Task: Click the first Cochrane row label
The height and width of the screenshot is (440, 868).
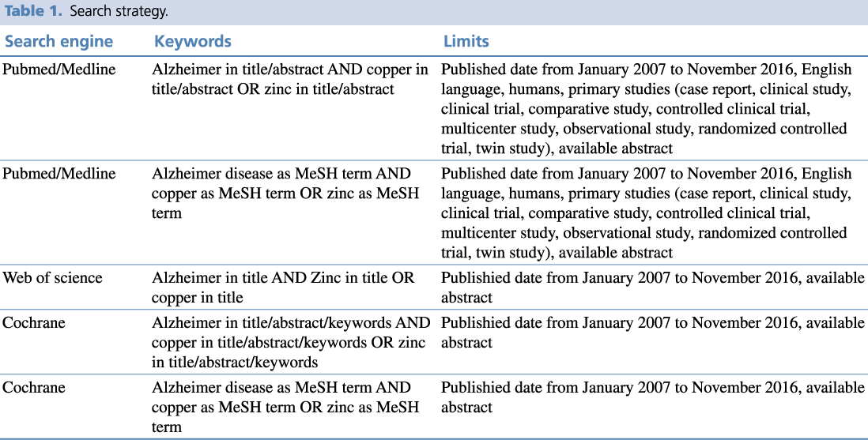Action: (x=34, y=323)
